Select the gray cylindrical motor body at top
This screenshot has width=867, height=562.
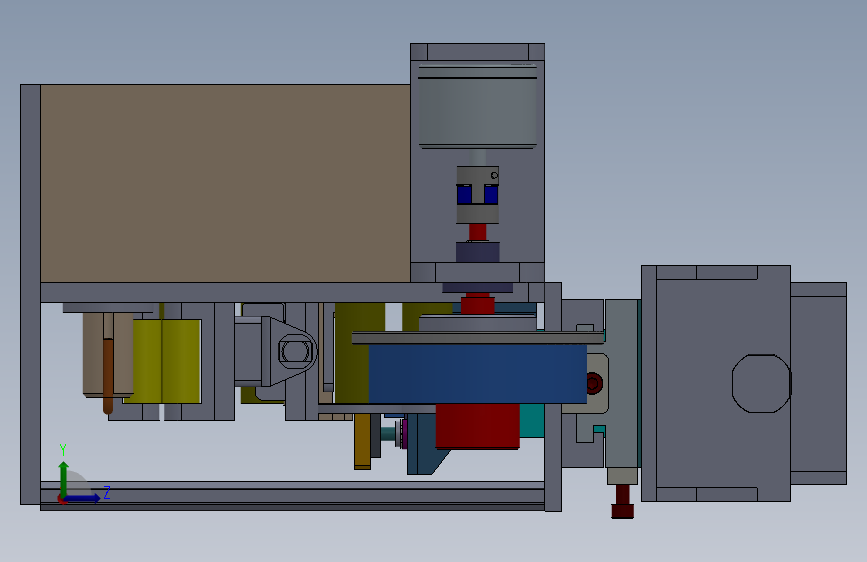coord(478,106)
